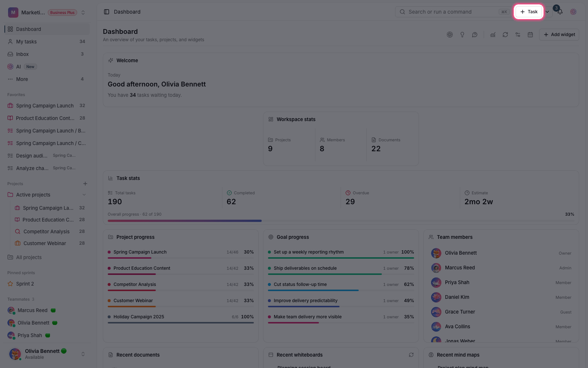Click the Sprint 2 star icon

(10, 284)
